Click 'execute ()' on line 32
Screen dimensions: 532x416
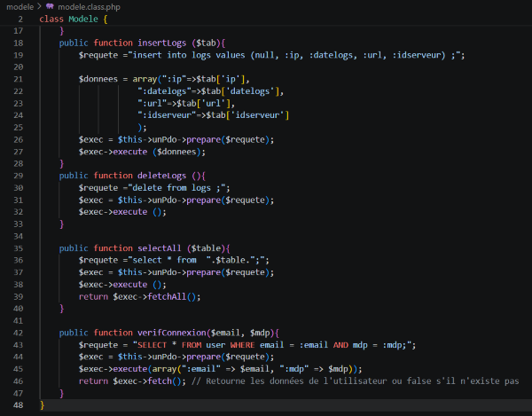pos(137,212)
